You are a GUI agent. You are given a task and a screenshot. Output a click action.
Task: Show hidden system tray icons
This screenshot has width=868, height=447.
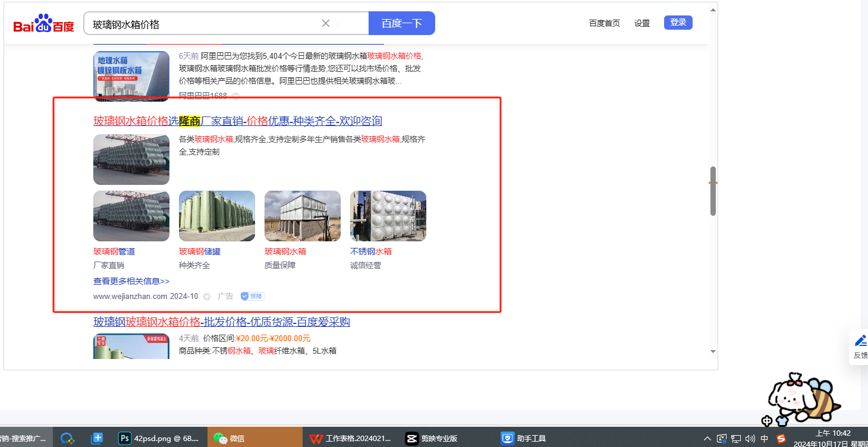pyautogui.click(x=707, y=439)
